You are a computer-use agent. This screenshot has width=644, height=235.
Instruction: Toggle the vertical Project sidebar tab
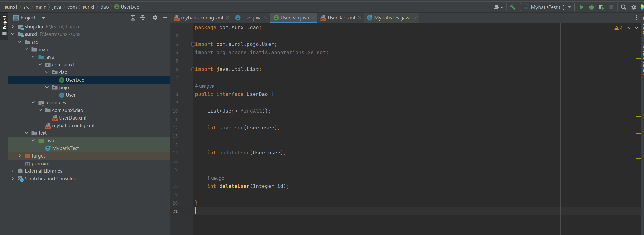pyautogui.click(x=4, y=23)
